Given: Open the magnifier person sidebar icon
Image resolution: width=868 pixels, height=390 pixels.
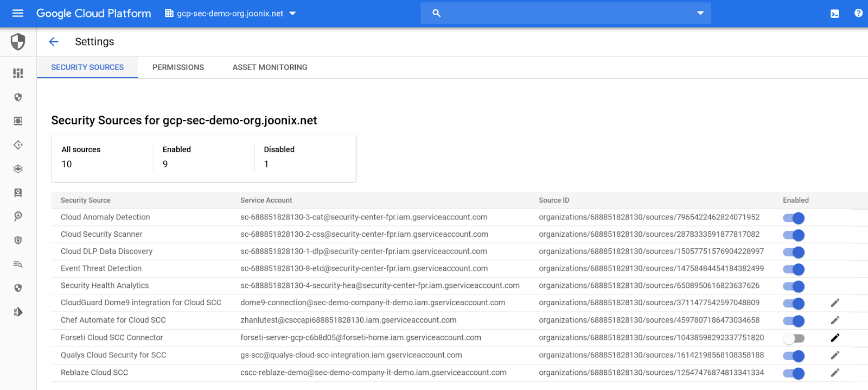Looking at the screenshot, I should point(18,216).
